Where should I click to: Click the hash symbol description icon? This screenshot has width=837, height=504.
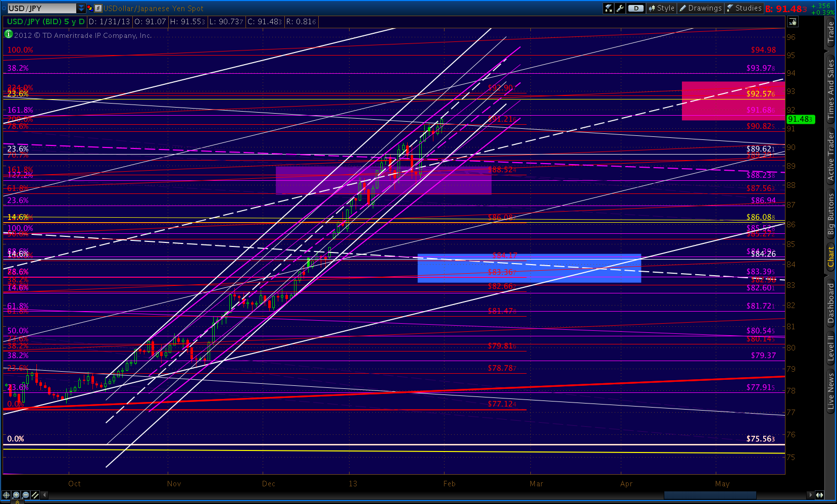point(99,8)
